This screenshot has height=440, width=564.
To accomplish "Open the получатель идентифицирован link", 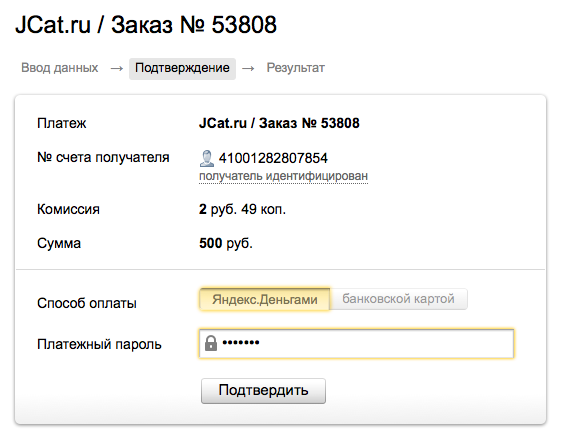I will [283, 176].
